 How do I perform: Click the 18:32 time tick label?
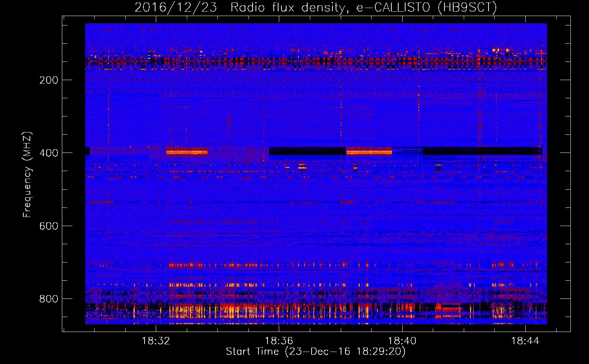pos(156,341)
